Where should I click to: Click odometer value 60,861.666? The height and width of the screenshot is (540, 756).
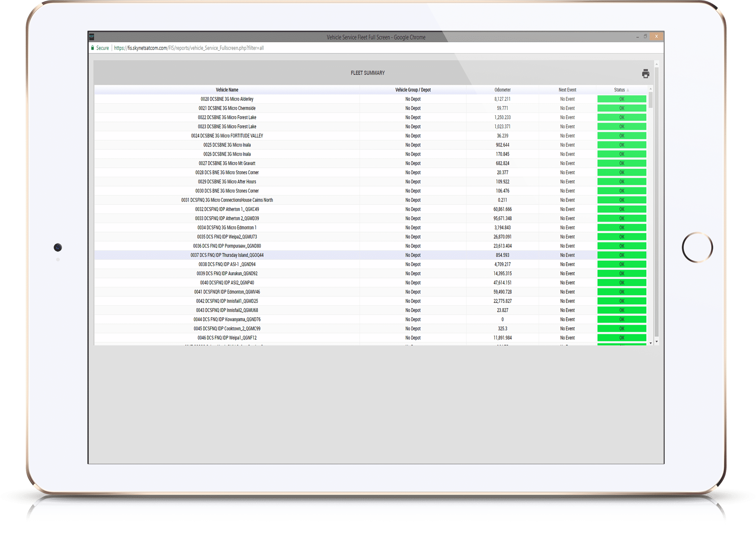coord(502,209)
